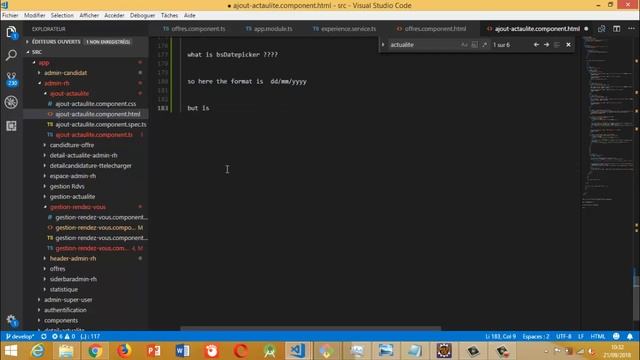Click the Li 183, Col 9 cursor position
640x360 pixels.
click(500, 336)
